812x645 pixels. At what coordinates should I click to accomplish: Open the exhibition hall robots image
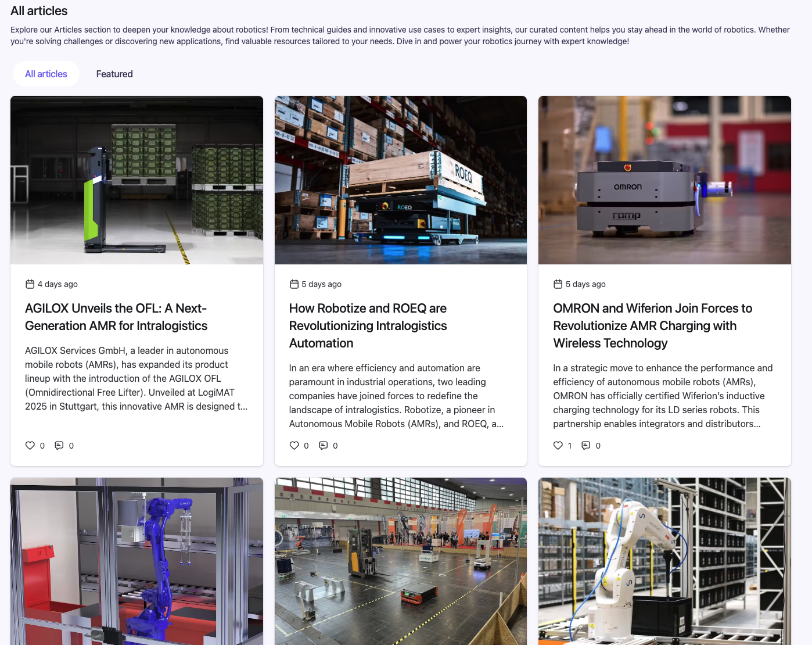click(401, 561)
